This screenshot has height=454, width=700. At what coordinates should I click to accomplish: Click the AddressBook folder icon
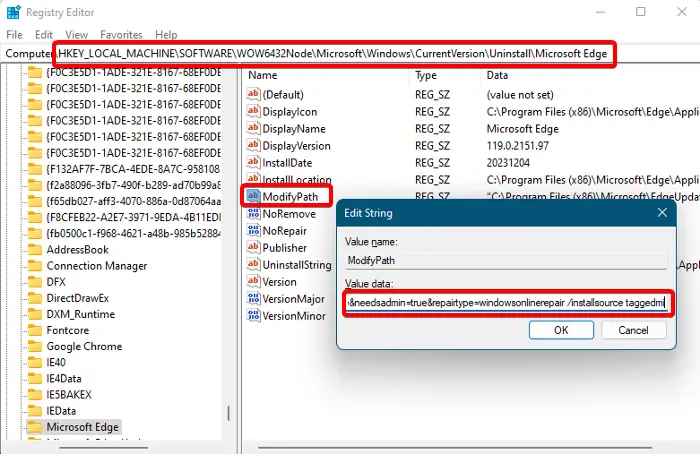coord(34,250)
